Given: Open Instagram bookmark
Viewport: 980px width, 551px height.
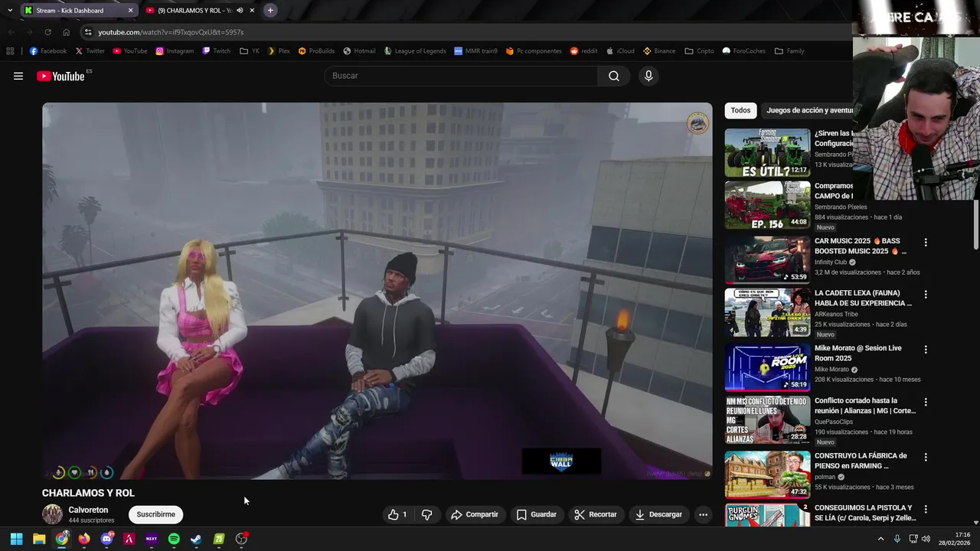Looking at the screenshot, I should 175,51.
